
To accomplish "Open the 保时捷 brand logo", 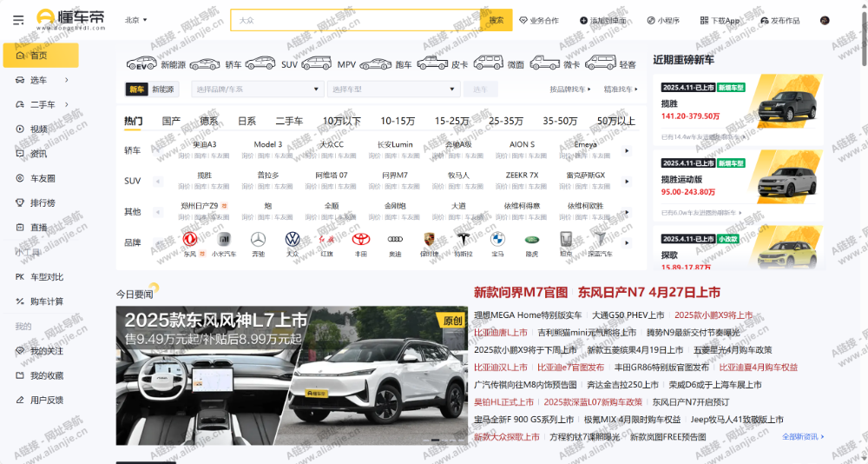I will (x=429, y=240).
